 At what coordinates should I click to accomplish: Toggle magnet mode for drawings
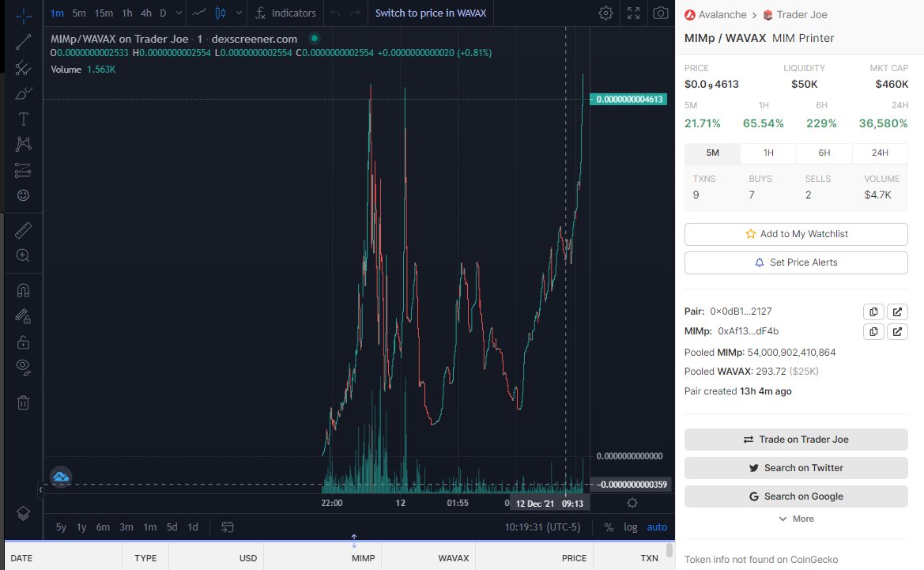[x=23, y=290]
